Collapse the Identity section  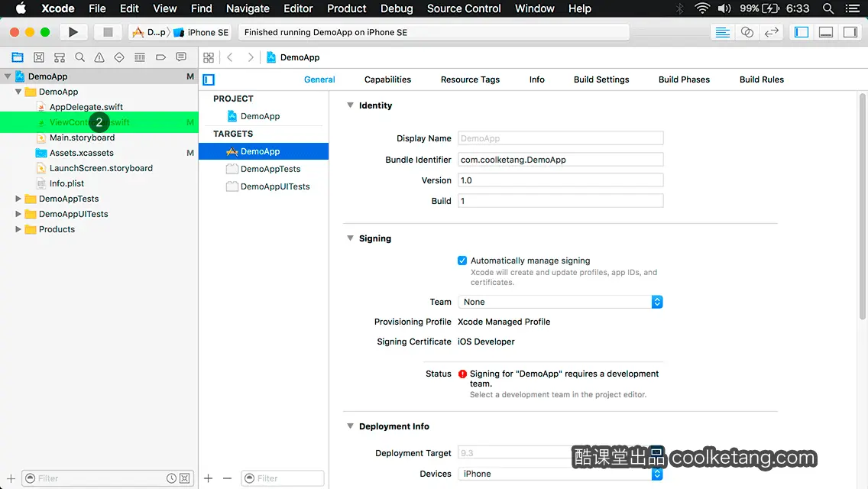350,105
